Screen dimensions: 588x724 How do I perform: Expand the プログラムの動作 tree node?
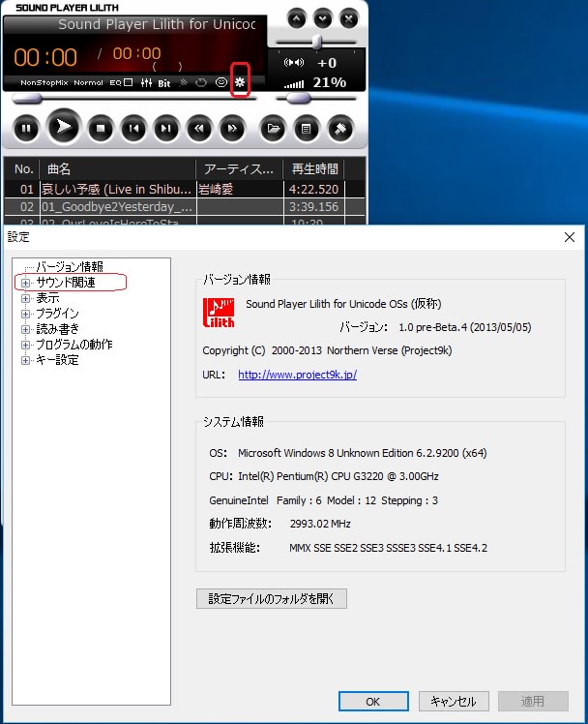click(26, 345)
